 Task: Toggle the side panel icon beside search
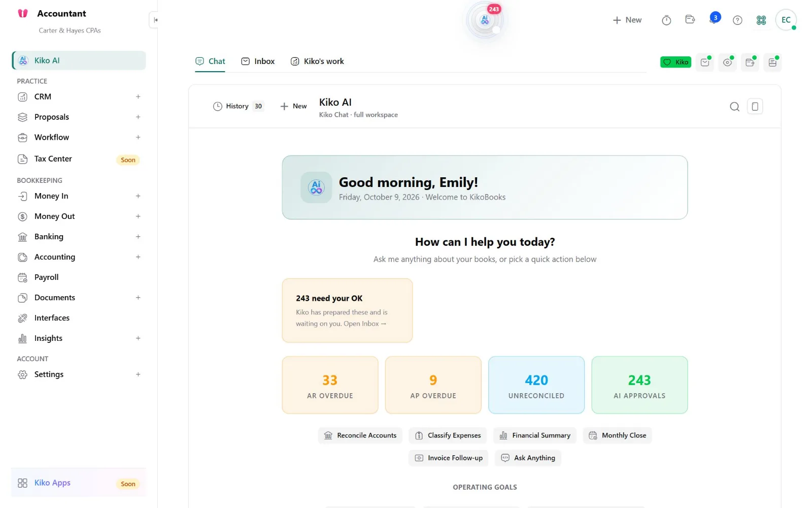coord(755,106)
